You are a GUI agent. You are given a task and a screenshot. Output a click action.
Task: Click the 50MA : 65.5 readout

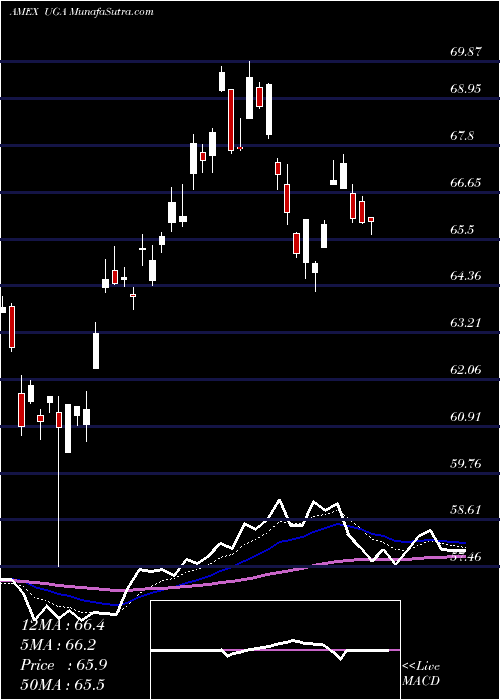click(x=63, y=684)
